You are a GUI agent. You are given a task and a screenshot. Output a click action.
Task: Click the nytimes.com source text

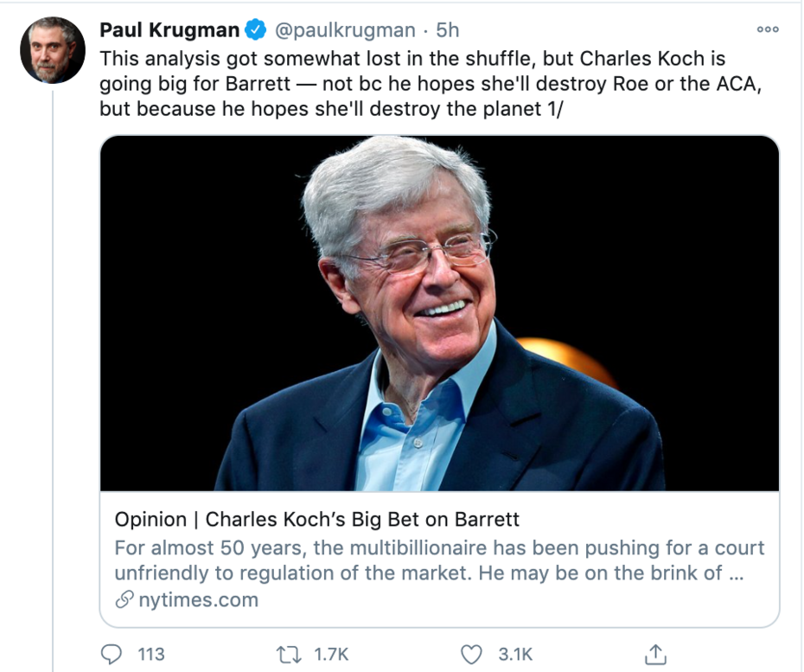pos(198,599)
